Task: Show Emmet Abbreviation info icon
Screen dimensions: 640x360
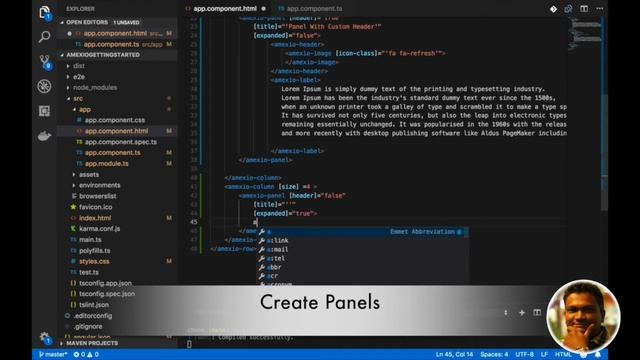Action: (x=459, y=232)
